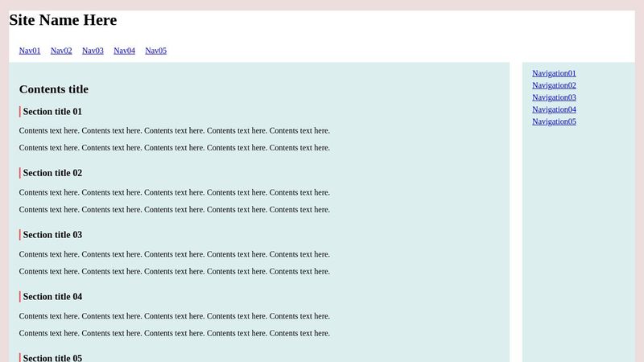Go to Nav04 from the top navigation

point(124,51)
